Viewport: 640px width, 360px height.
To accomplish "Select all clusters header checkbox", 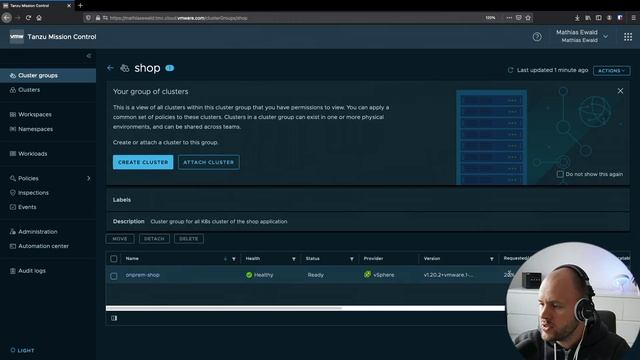I will pyautogui.click(x=114, y=259).
